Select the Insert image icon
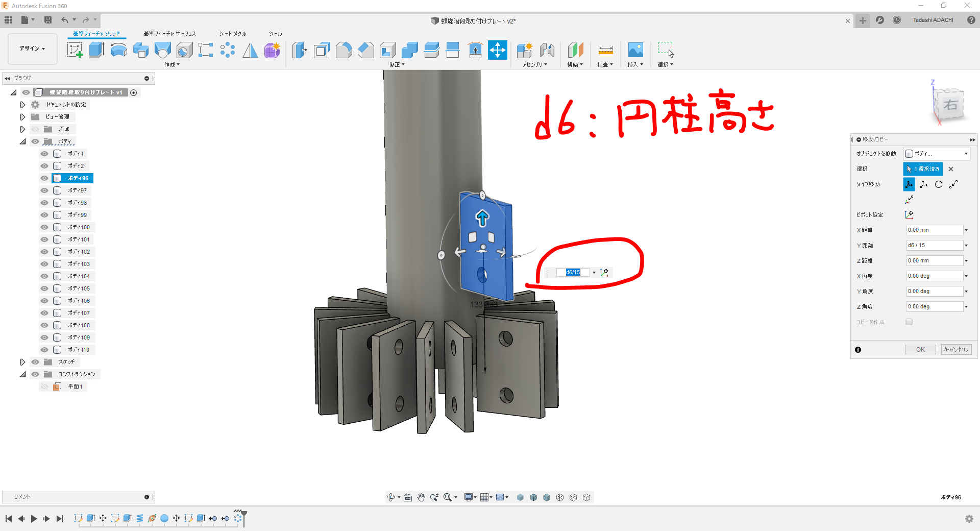The height and width of the screenshot is (531, 980). point(635,50)
